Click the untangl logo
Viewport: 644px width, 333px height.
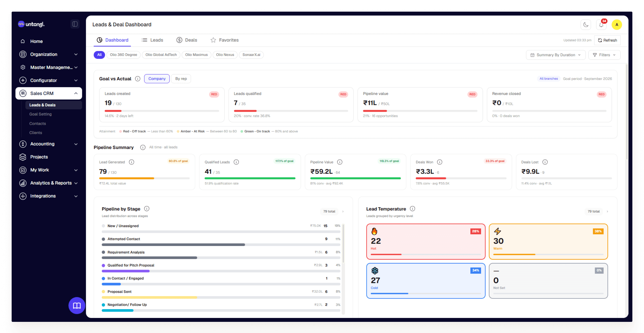tap(31, 24)
